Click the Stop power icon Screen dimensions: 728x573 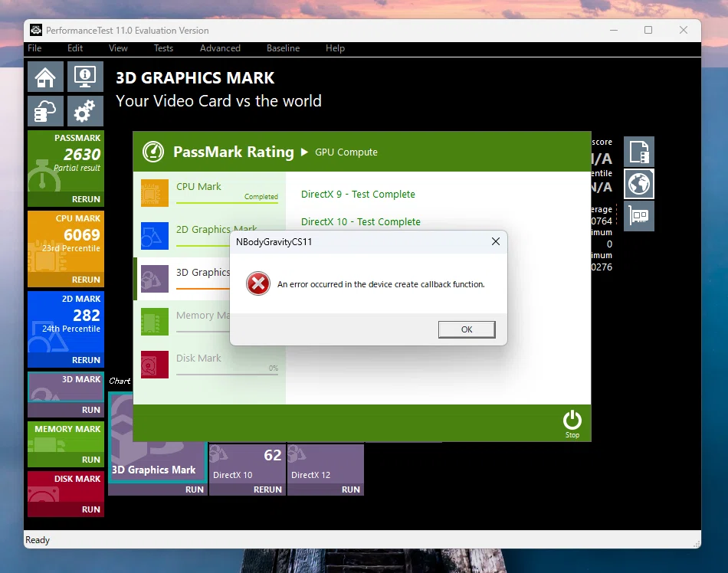coord(572,423)
